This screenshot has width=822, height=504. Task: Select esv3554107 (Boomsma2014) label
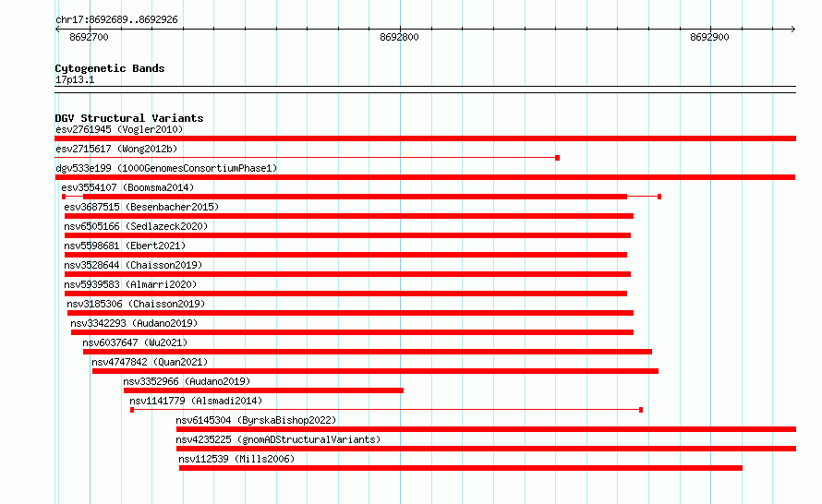pyautogui.click(x=127, y=187)
